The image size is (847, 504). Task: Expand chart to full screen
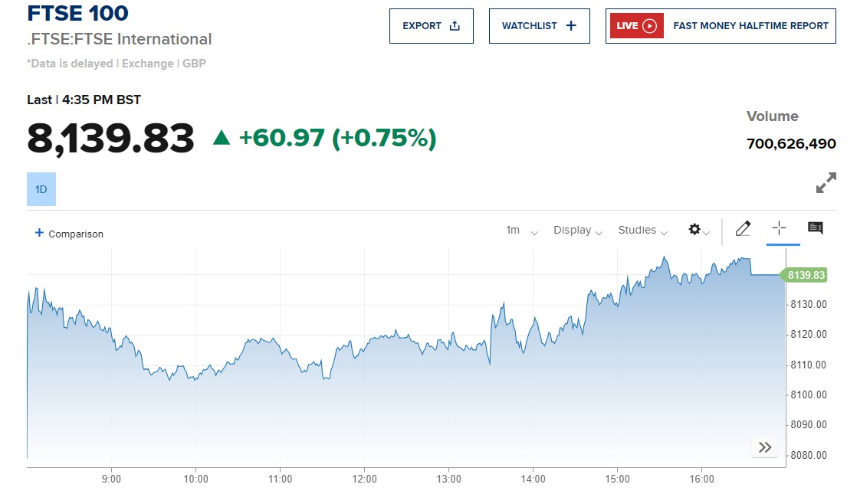tap(826, 184)
